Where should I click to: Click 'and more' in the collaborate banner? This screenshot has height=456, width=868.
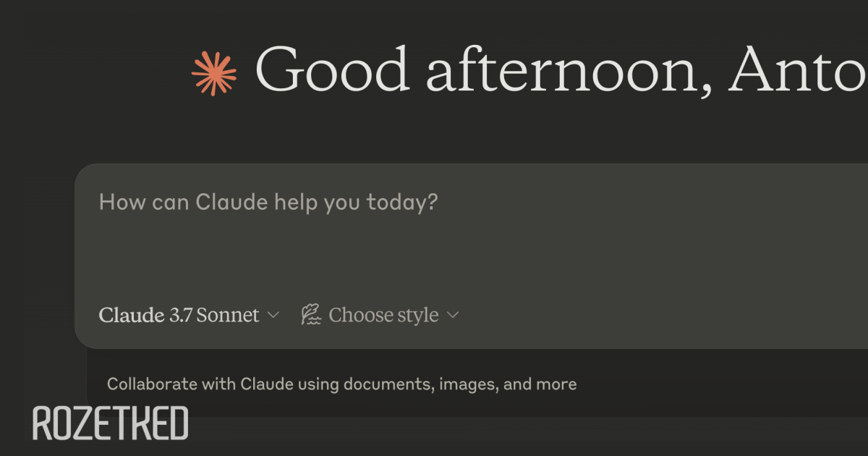click(540, 384)
